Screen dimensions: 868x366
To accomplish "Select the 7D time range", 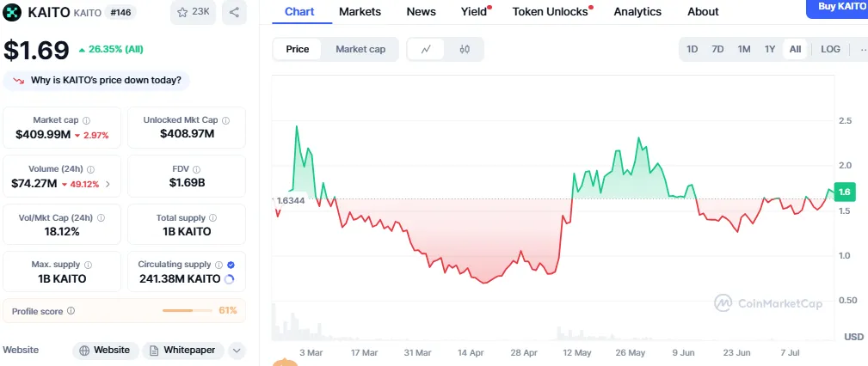I will [717, 49].
